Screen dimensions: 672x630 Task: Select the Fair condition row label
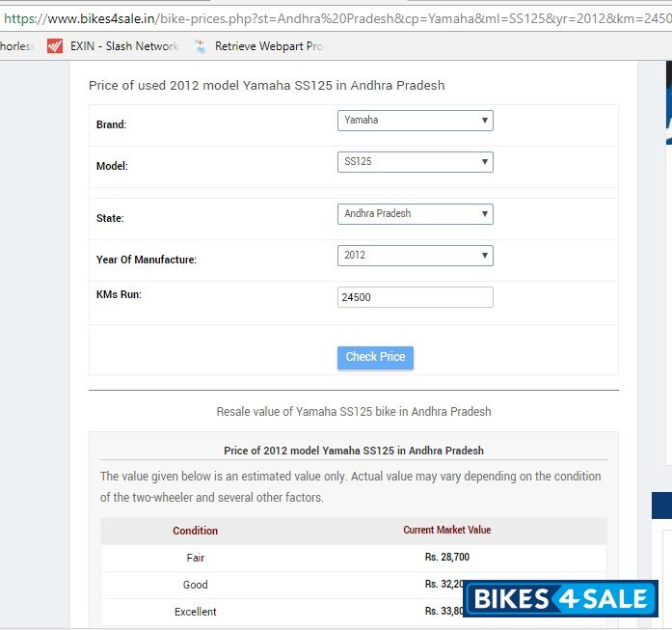pos(195,558)
